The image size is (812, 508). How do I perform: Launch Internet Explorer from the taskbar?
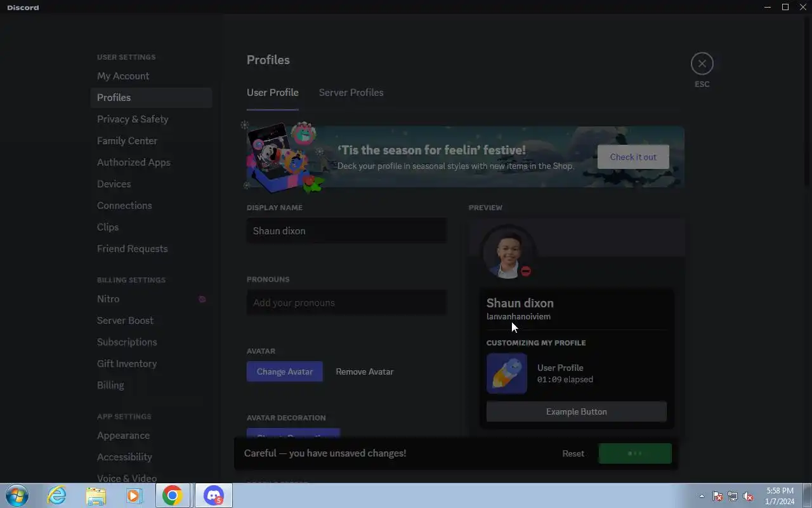coord(57,495)
